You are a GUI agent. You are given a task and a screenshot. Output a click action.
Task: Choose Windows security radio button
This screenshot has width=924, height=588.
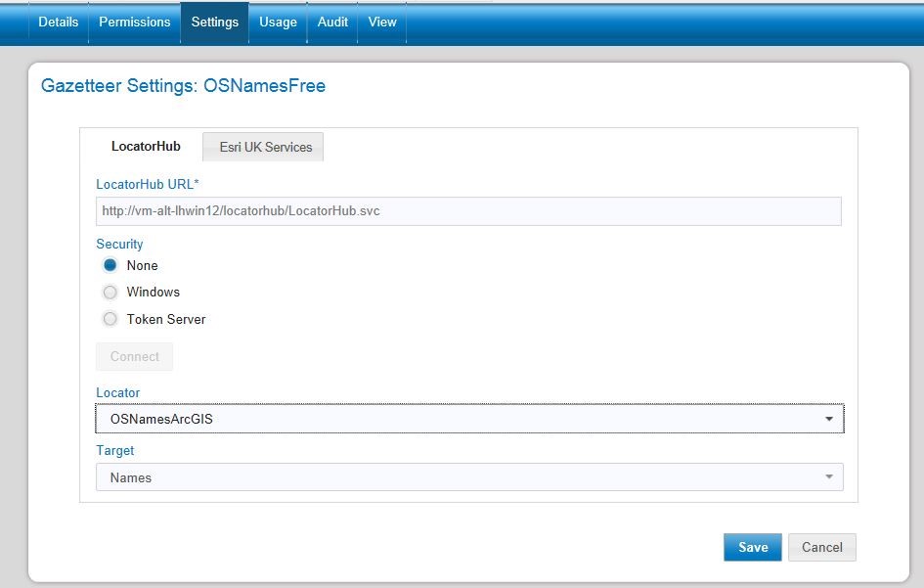pos(110,292)
